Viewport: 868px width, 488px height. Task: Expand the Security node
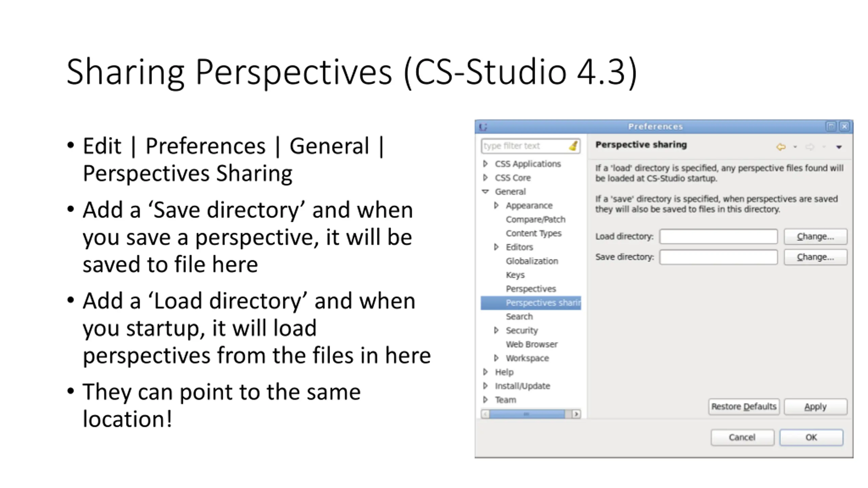pyautogui.click(x=496, y=330)
